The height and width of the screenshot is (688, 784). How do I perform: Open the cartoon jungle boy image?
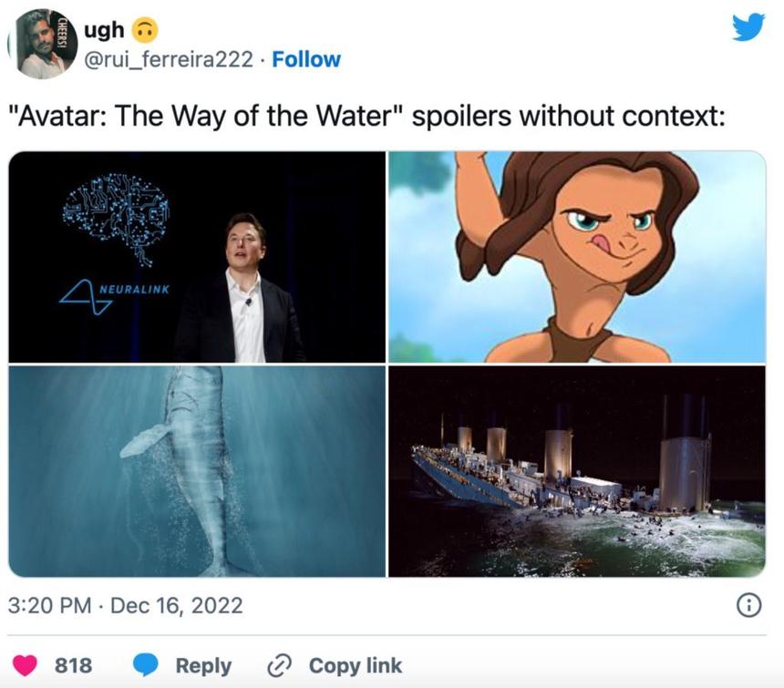577,257
